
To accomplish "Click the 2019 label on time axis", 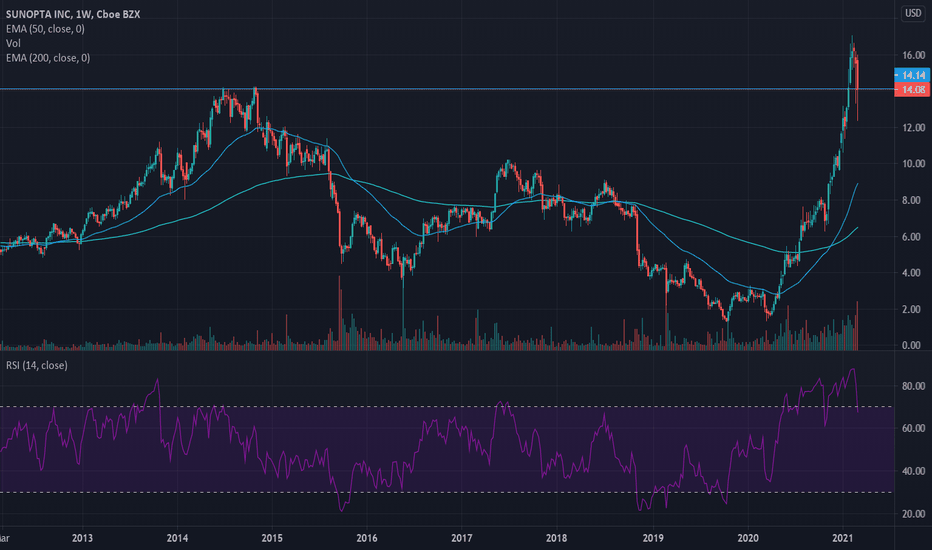I will point(653,538).
